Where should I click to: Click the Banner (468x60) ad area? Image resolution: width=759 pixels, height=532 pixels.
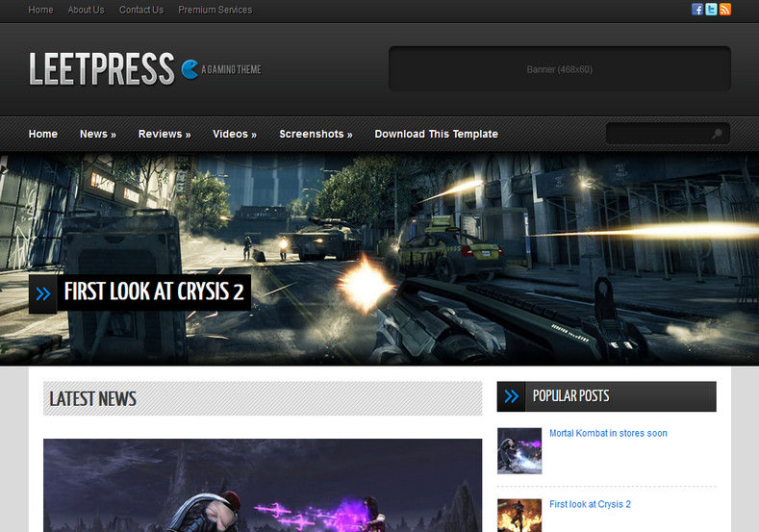click(560, 68)
